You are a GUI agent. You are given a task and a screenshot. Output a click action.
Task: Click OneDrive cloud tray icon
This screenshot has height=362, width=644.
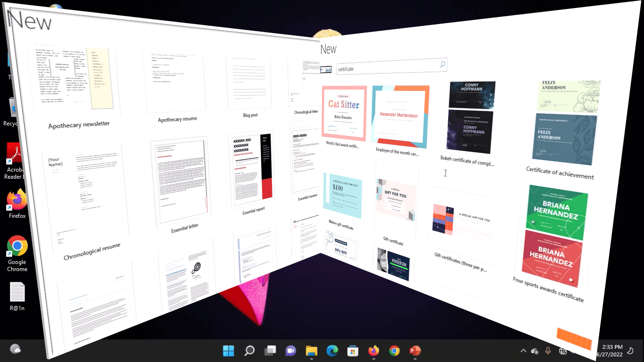535,351
